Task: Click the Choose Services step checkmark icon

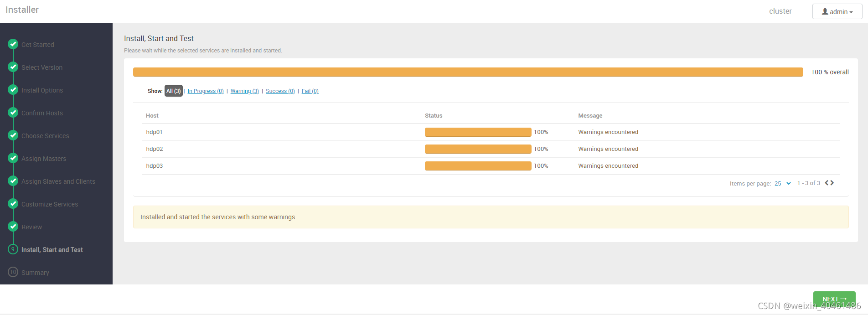Action: (13, 135)
